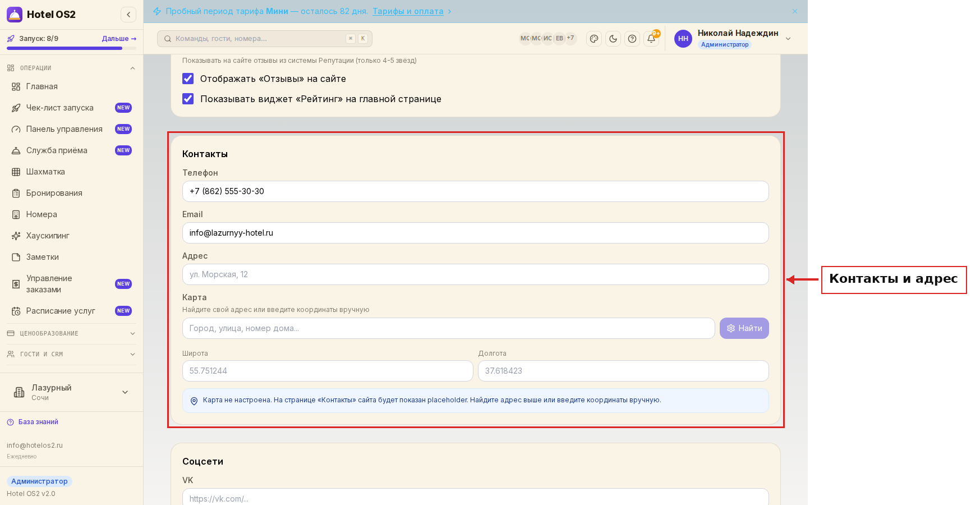Screen dimensions: 980x505
Task: Open hotel selector Лазурный Сочи
Action: [x=72, y=392]
